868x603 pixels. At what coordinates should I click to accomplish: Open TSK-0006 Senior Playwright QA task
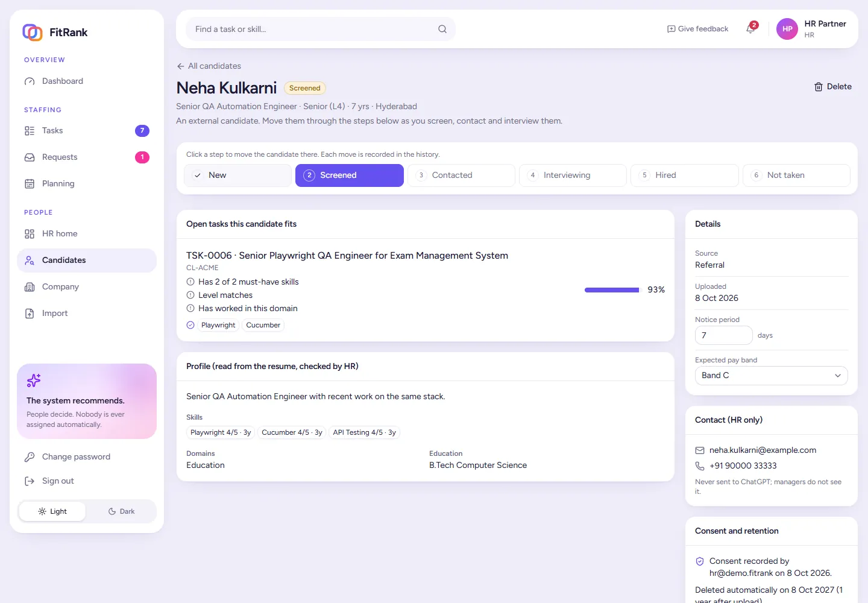347,256
